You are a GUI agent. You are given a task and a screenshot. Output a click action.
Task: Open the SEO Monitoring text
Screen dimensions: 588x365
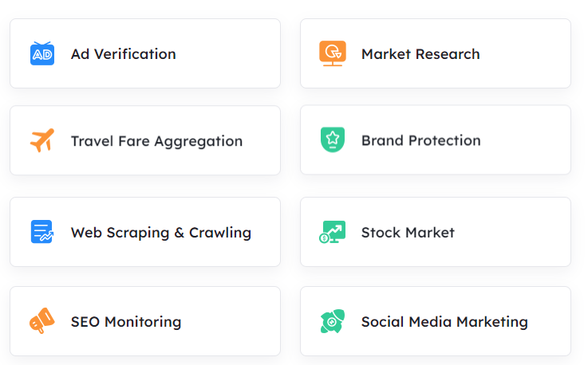(126, 322)
